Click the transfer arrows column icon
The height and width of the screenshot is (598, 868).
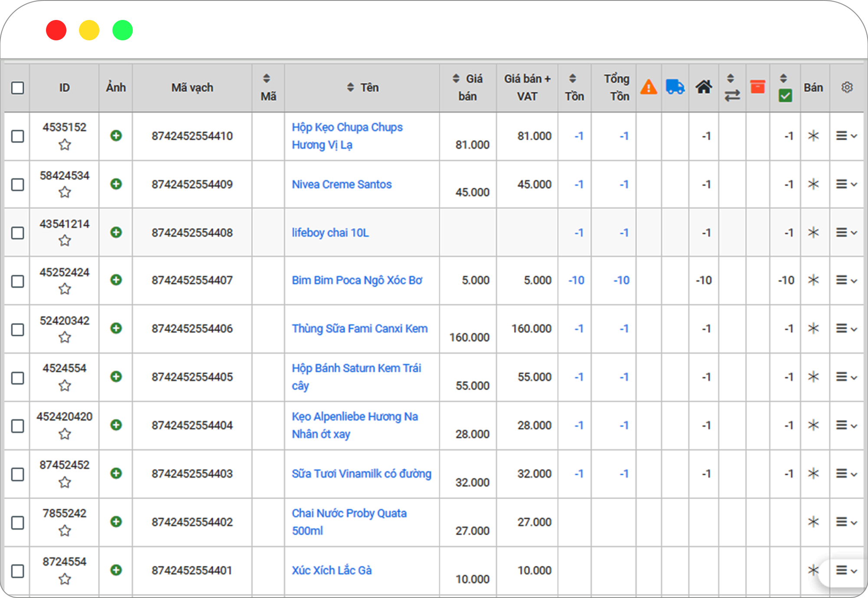tap(732, 95)
